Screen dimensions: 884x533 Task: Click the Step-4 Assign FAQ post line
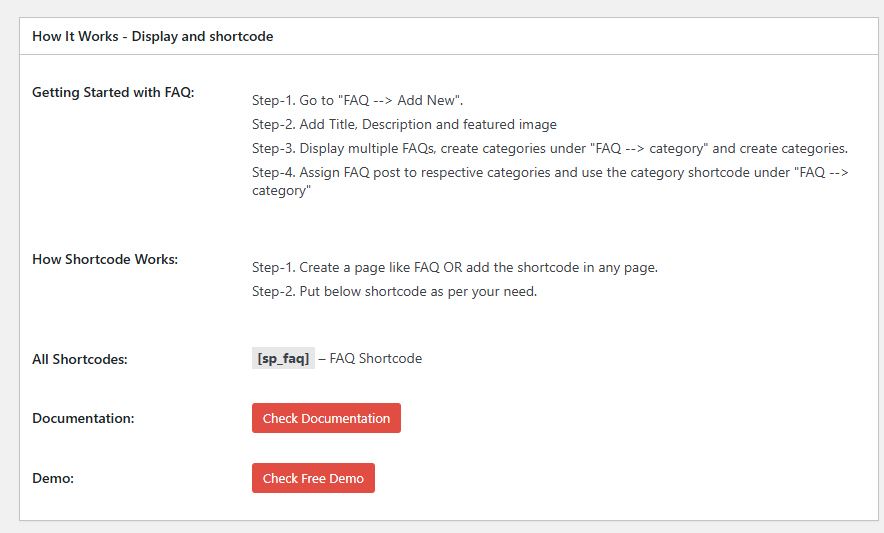click(550, 181)
